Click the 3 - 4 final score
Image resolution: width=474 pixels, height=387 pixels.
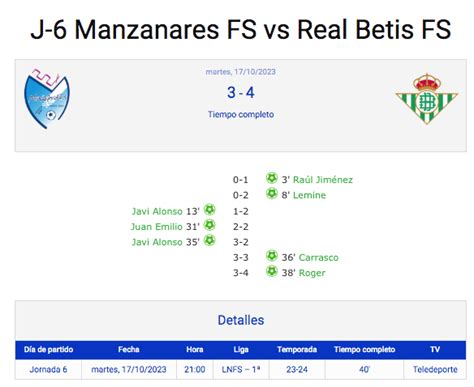241,93
